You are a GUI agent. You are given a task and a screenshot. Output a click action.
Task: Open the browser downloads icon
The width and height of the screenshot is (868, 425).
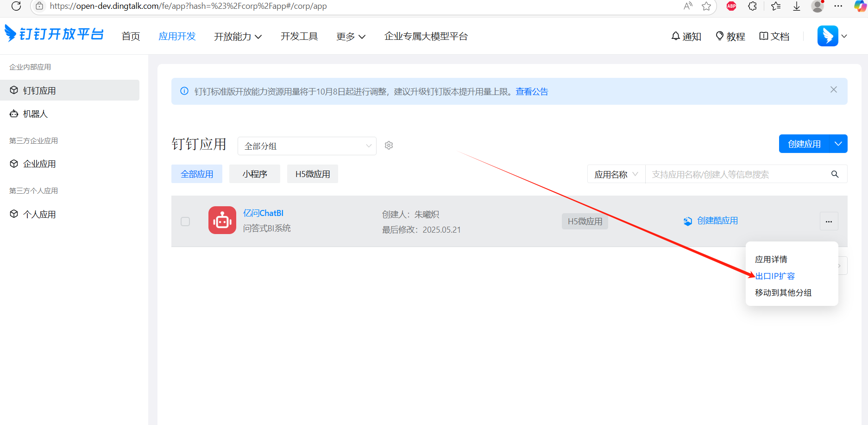[x=796, y=6]
